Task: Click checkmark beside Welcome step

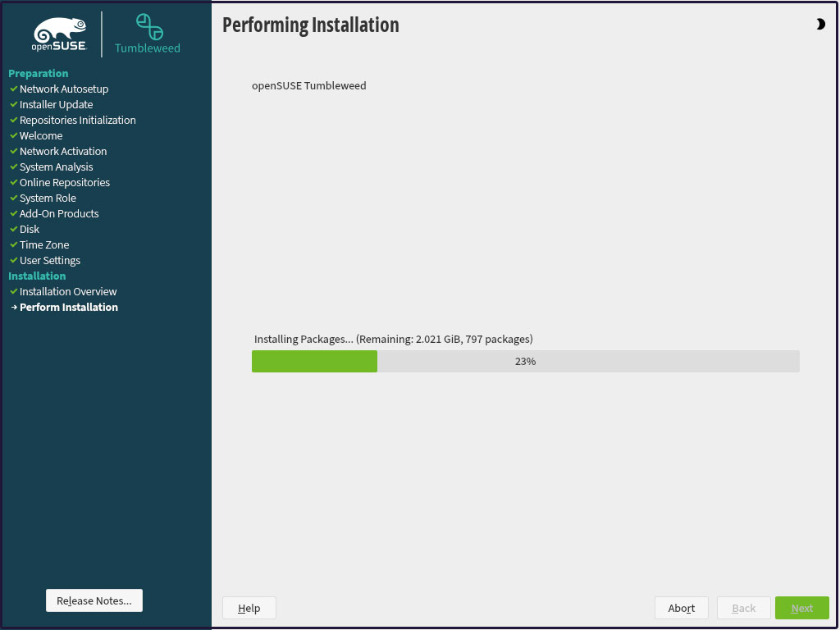Action: [x=14, y=135]
